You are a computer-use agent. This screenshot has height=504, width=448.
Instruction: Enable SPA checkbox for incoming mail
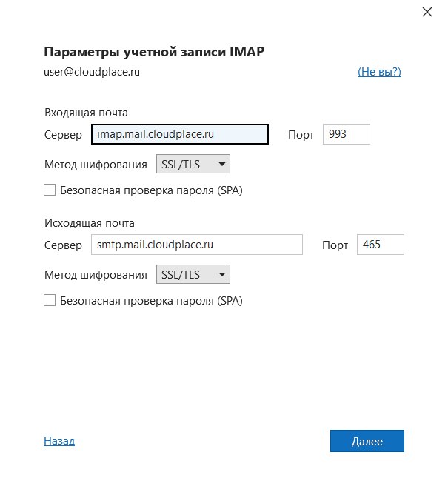[50, 190]
